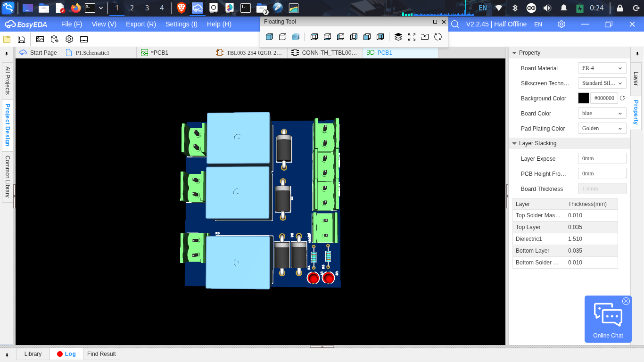Select white outline cube view in Floating Tool

tap(282, 37)
